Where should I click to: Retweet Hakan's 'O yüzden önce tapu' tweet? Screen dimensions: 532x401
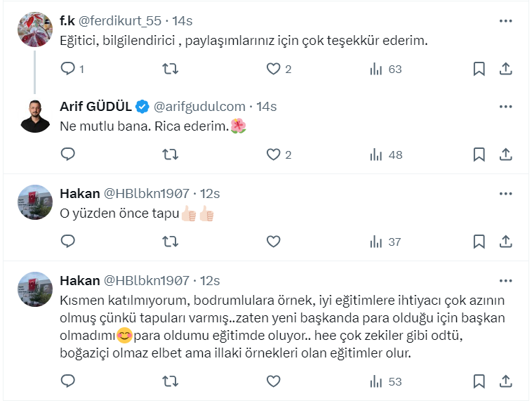170,242
